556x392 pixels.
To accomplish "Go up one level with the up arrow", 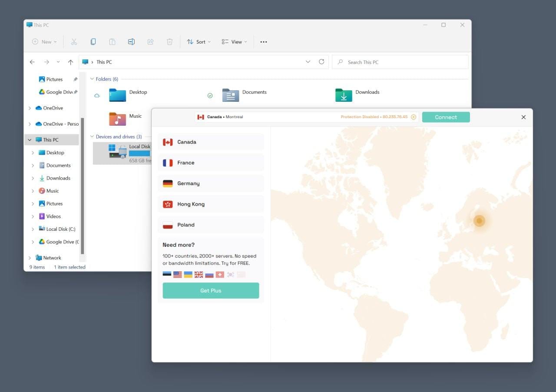I will pyautogui.click(x=70, y=62).
